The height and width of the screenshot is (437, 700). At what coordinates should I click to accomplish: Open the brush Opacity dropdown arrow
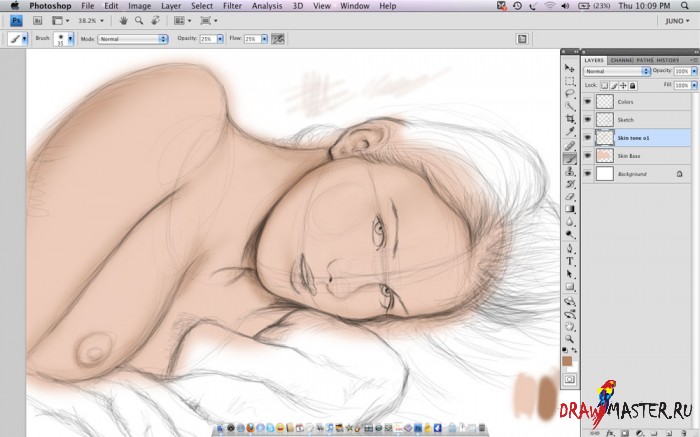220,39
